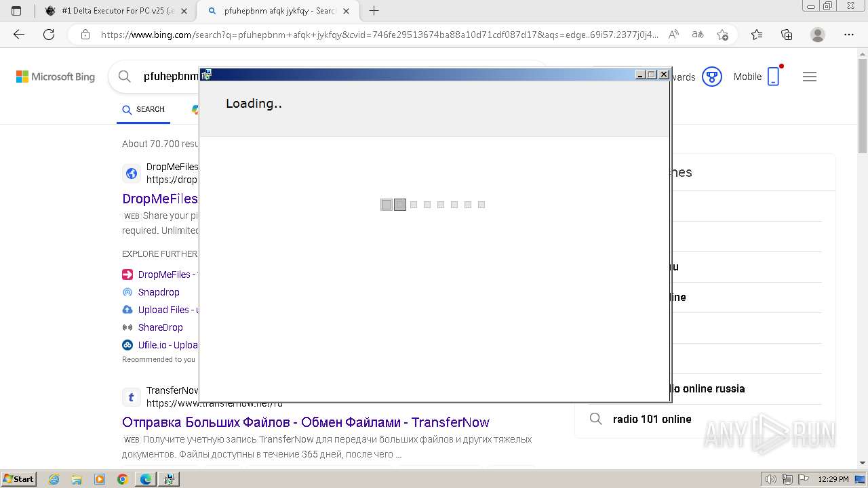Close the Delta Executor tab

click(x=184, y=11)
